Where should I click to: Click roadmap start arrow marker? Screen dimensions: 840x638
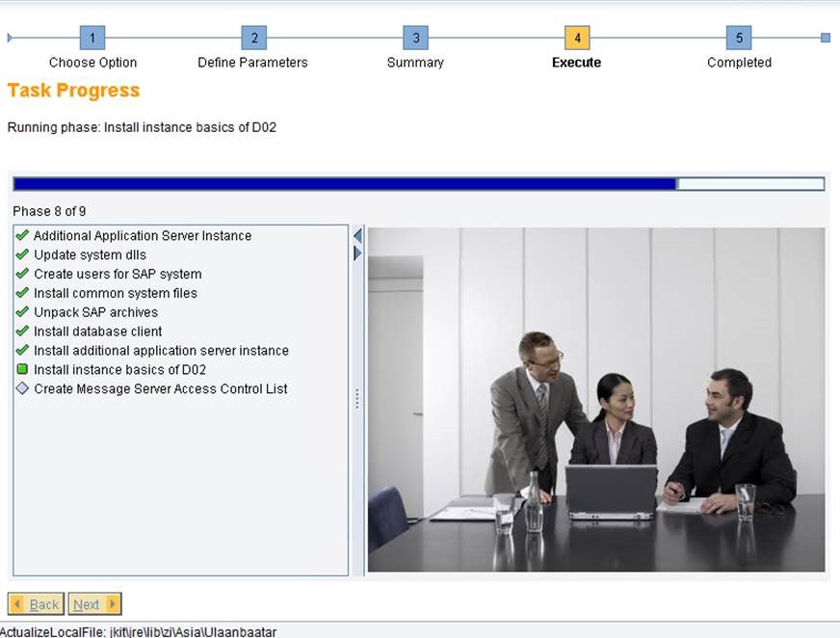point(10,38)
